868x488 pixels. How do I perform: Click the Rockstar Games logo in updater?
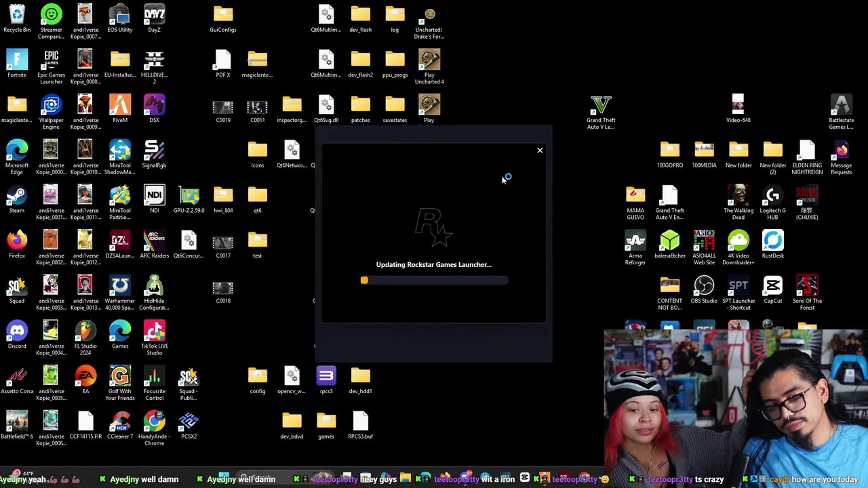(x=433, y=227)
